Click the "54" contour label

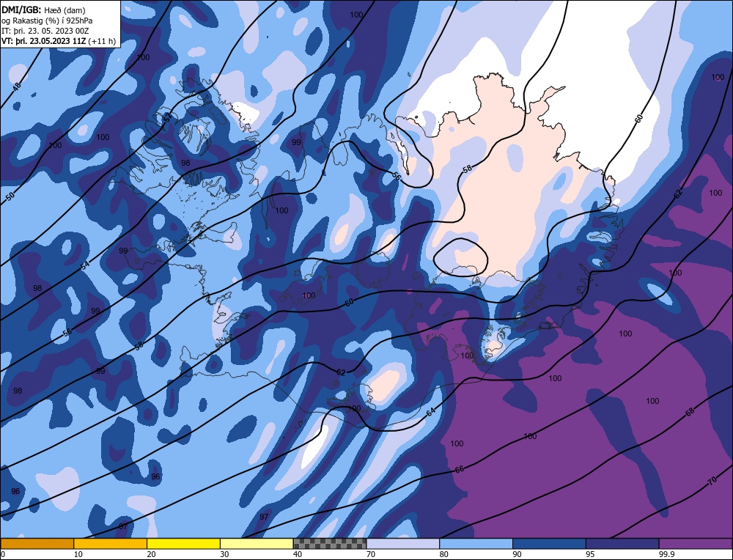pos(84,265)
